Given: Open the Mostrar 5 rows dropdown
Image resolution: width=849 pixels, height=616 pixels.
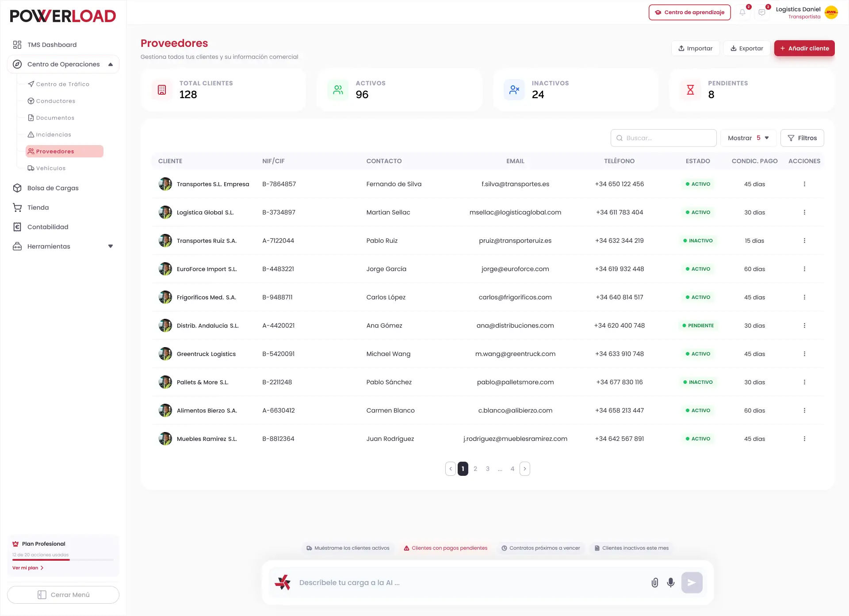Looking at the screenshot, I should coord(748,138).
